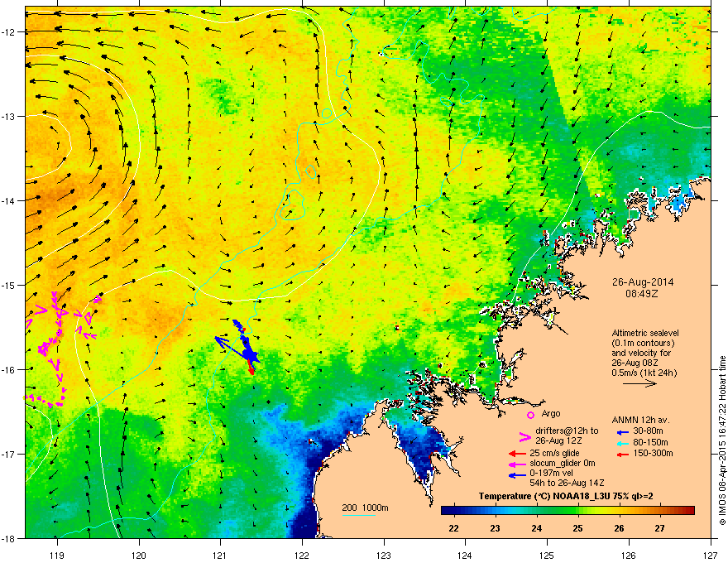Click the longitude axis label 127
Viewport: 728px width, 563px height.
(711, 555)
